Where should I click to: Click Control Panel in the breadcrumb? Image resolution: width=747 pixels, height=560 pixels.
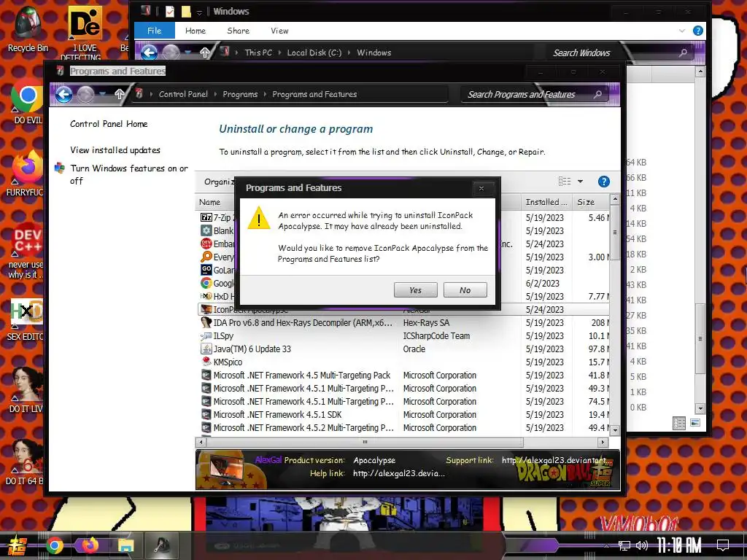click(x=183, y=94)
